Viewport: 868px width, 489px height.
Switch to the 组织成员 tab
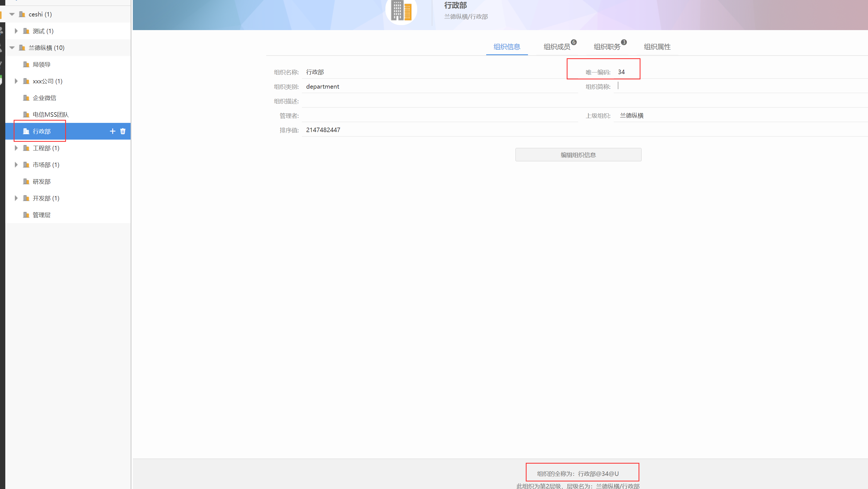pos(557,47)
